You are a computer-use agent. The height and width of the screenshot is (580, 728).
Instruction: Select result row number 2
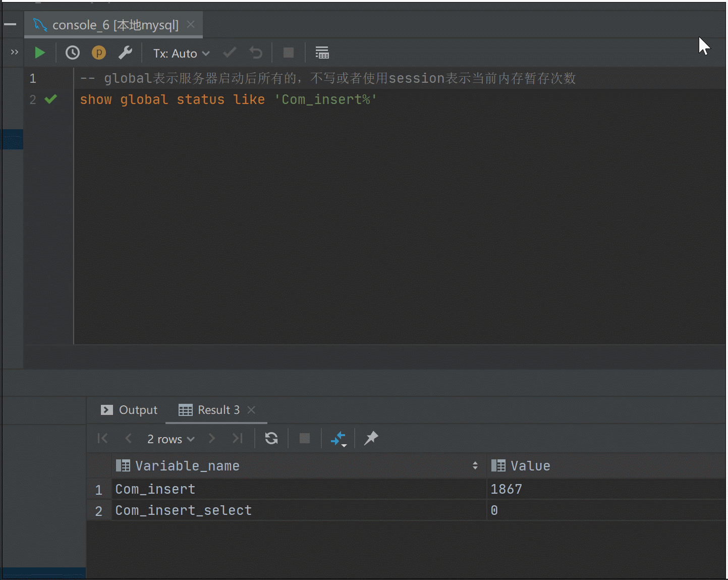click(x=99, y=511)
